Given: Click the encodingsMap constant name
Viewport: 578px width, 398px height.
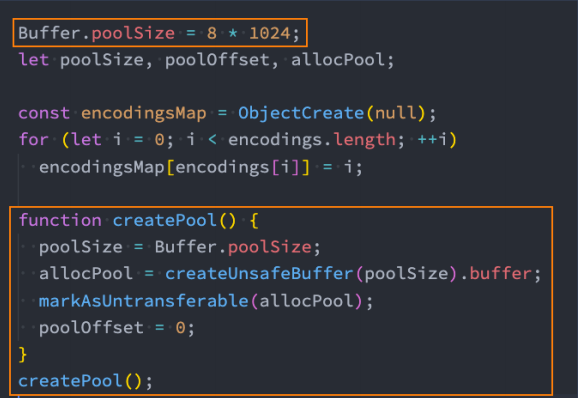Looking at the screenshot, I should 143,113.
